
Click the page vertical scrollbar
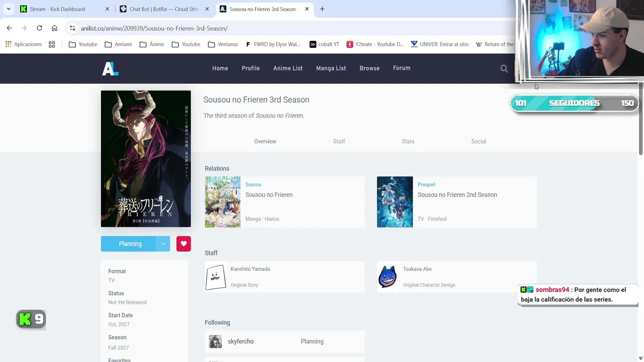click(x=641, y=118)
